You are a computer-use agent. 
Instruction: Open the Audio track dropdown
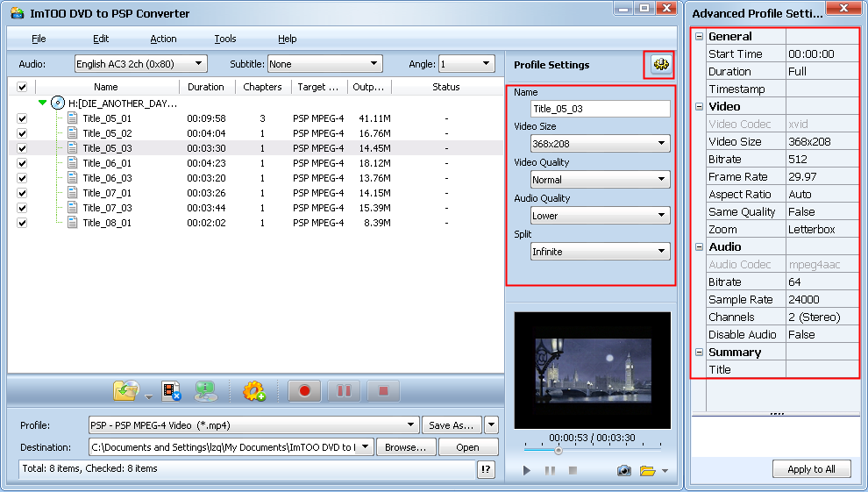click(x=140, y=64)
